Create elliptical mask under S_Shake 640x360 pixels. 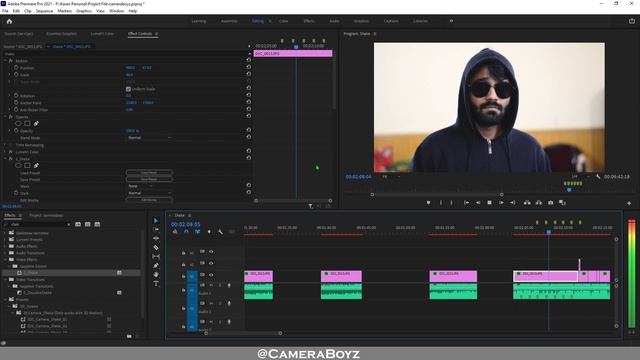[x=18, y=165]
